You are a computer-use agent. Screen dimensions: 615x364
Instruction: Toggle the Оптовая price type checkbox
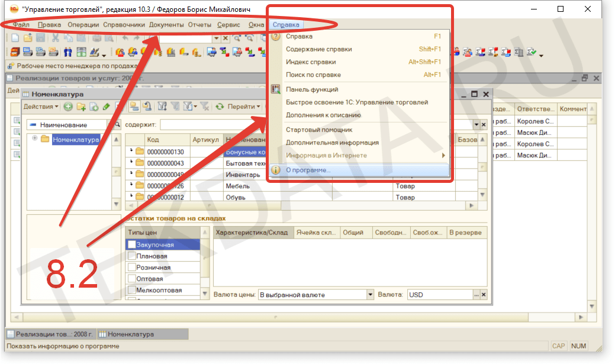(x=132, y=279)
